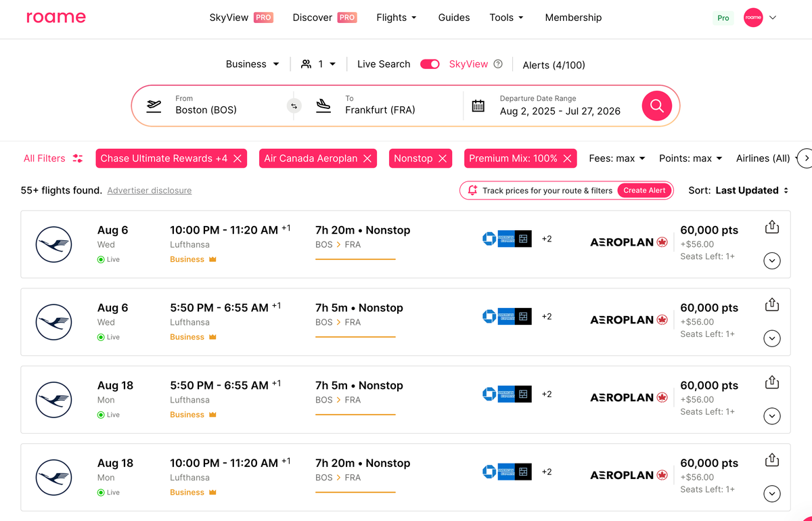Click the Aeroplan logo on Aug 18 5:50 PM flight
This screenshot has height=521, width=812.
coord(629,398)
